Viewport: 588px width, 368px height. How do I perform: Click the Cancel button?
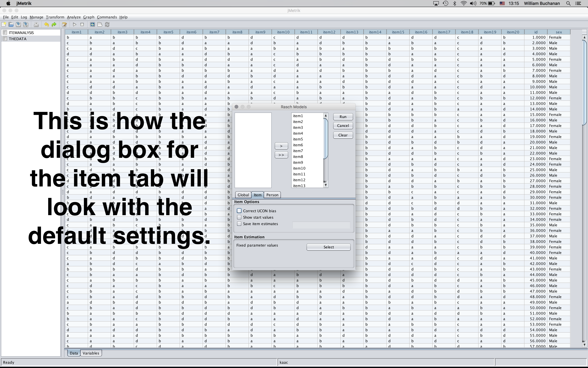(343, 126)
